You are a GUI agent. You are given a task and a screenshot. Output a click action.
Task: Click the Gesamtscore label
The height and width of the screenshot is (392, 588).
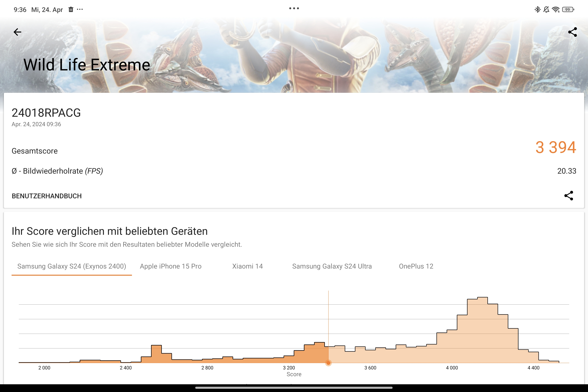click(35, 151)
